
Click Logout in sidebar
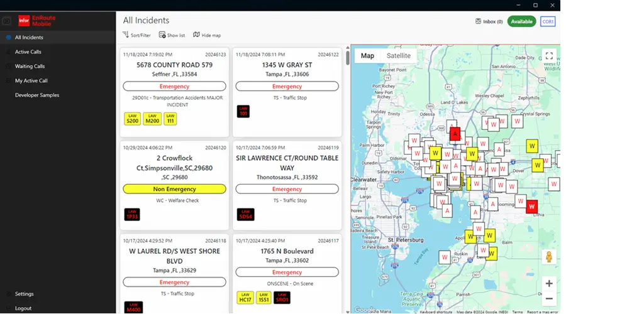57,308
